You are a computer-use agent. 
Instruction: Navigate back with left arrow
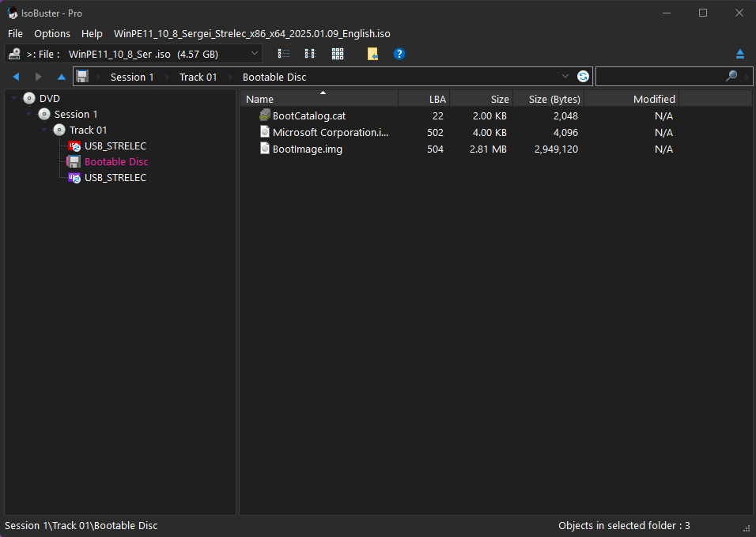(16, 77)
